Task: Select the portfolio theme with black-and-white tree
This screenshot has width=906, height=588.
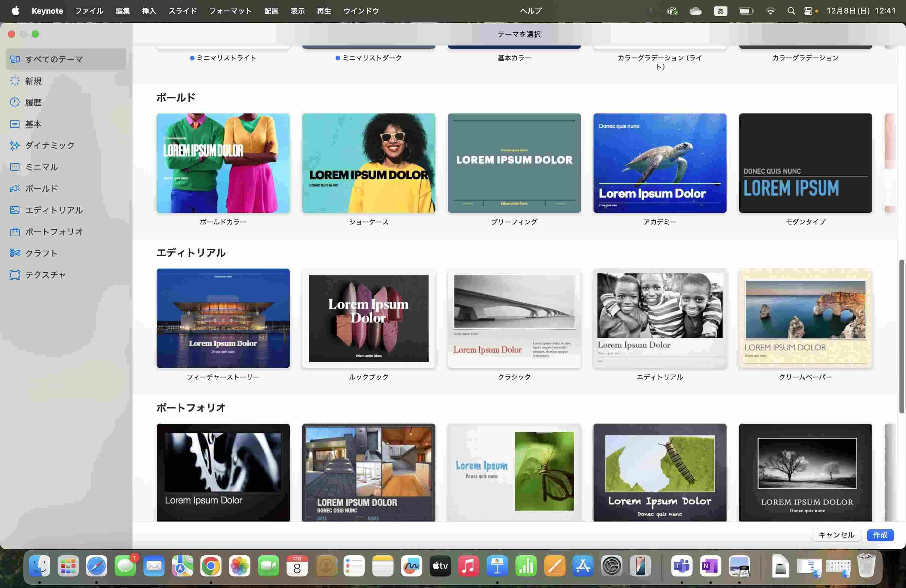Action: 806,472
